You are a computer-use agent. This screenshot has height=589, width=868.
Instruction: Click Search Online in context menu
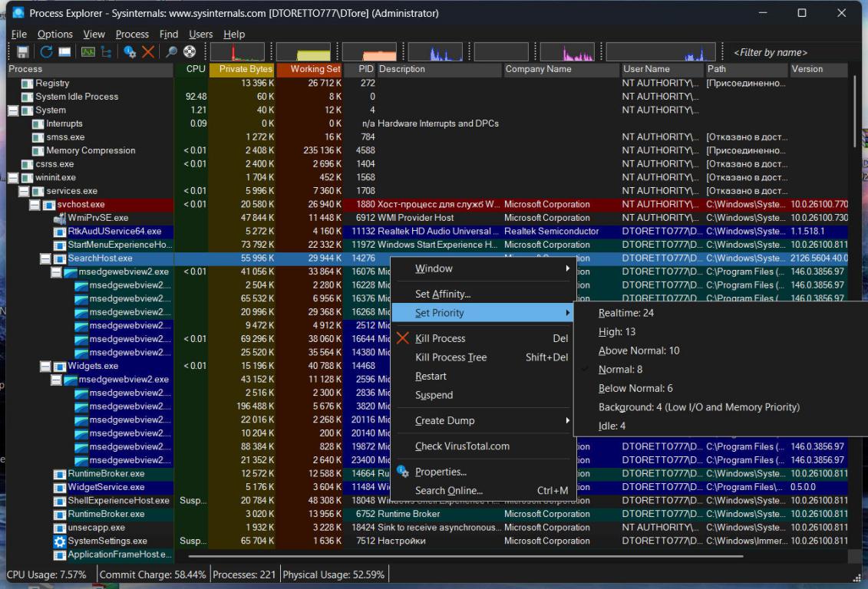449,491
